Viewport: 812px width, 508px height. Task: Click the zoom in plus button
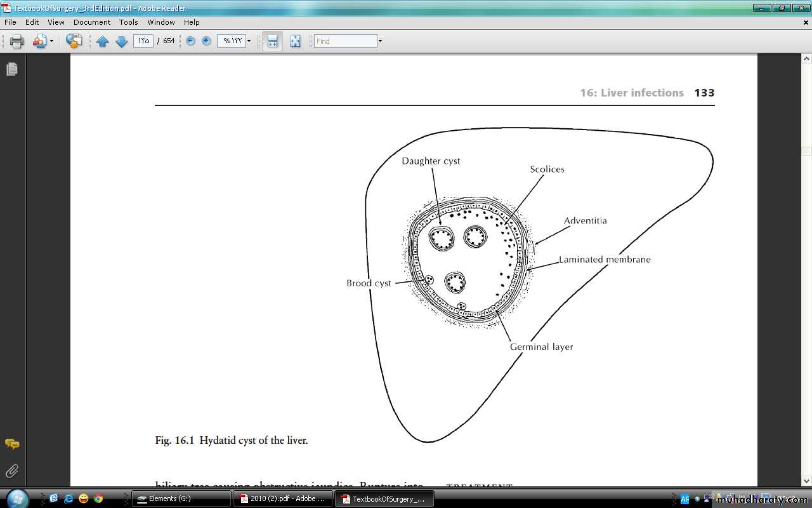[206, 41]
